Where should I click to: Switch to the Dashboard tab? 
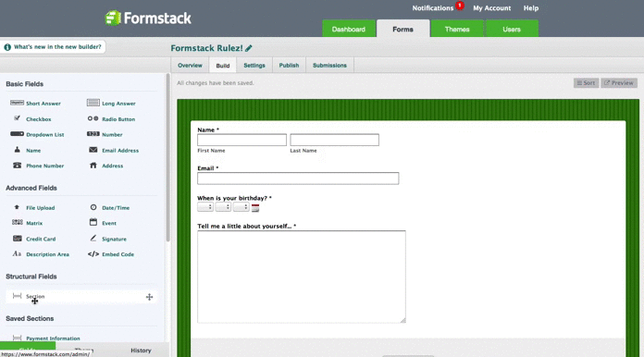(x=349, y=29)
